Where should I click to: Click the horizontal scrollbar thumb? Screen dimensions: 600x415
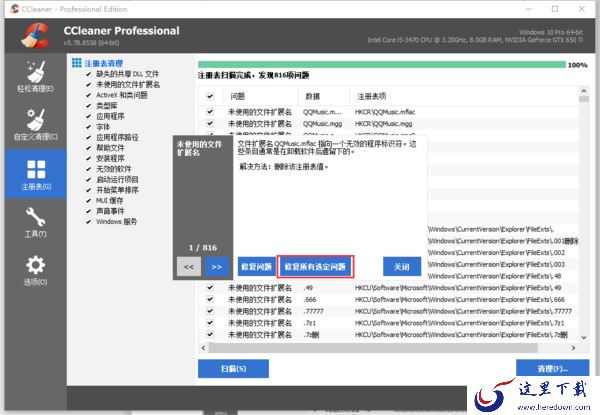[373, 348]
